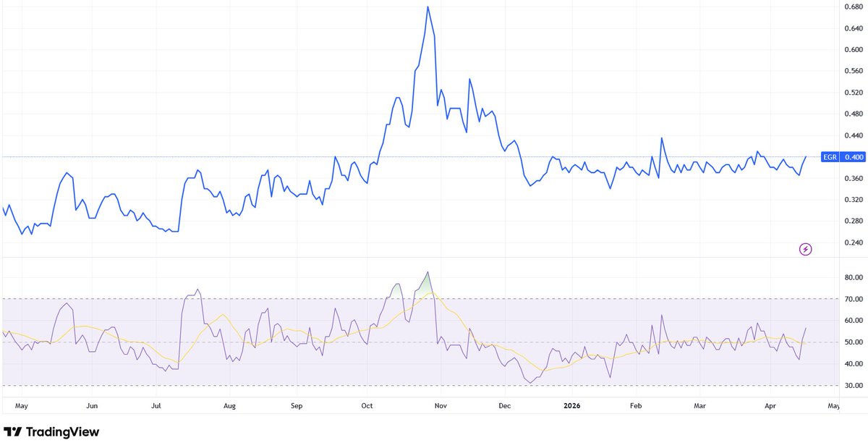Screen dimensions: 868x443
Task: Click the Dec label on time axis
Action: coord(505,407)
